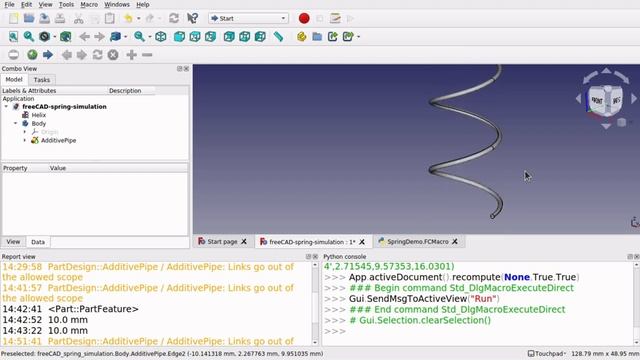
Task: Click the Report view scrollbar
Action: [x=315, y=304]
